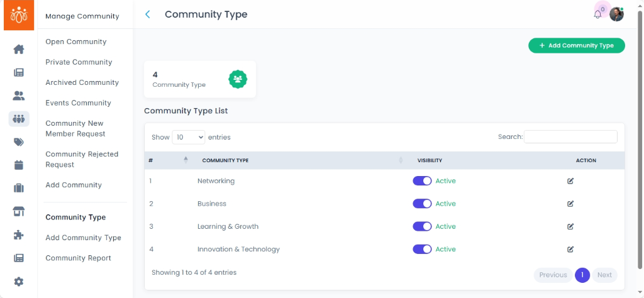Open the calendar icon in sidebar
Image resolution: width=644 pixels, height=298 pixels.
coord(19,165)
